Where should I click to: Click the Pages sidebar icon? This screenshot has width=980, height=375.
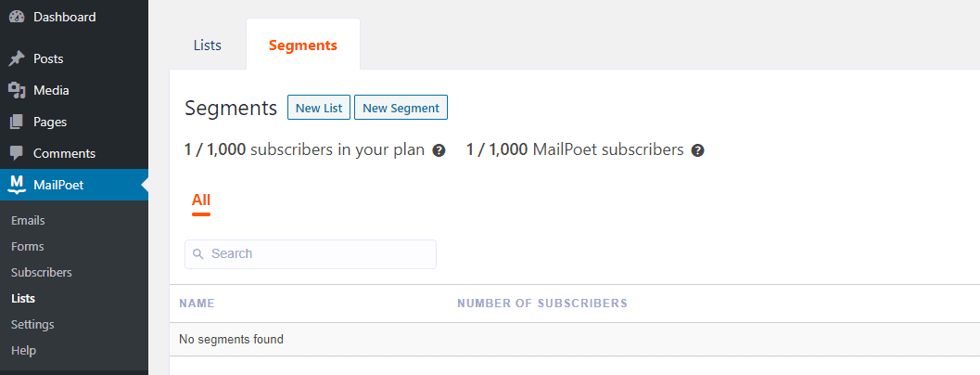click(17, 122)
